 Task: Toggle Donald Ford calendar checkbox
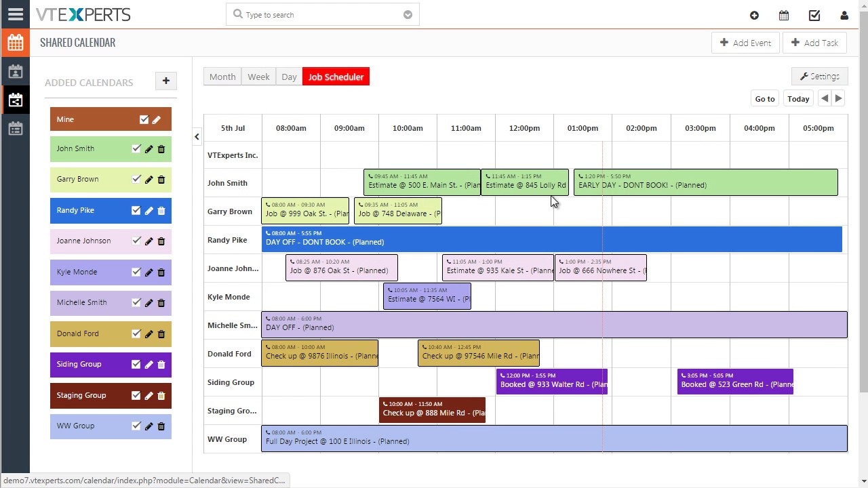tap(136, 333)
